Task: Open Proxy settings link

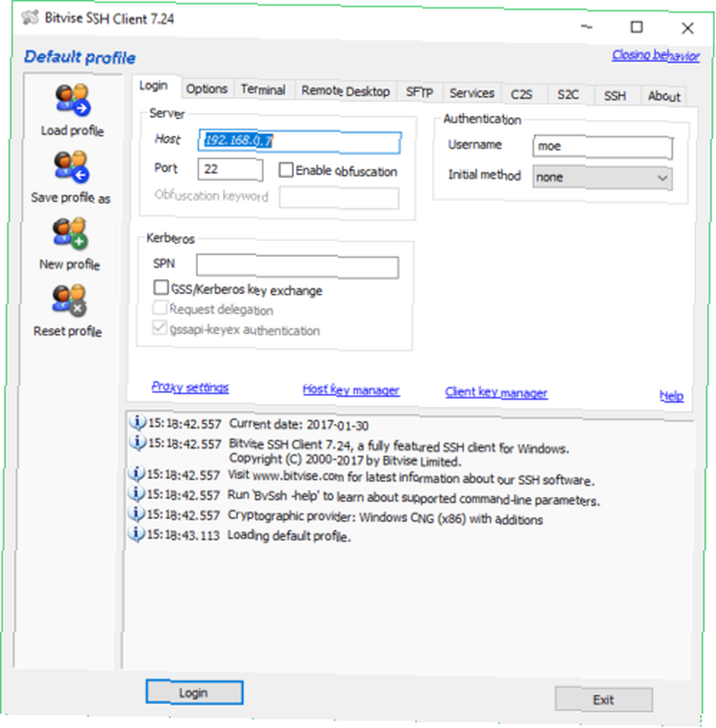Action: coord(190,387)
